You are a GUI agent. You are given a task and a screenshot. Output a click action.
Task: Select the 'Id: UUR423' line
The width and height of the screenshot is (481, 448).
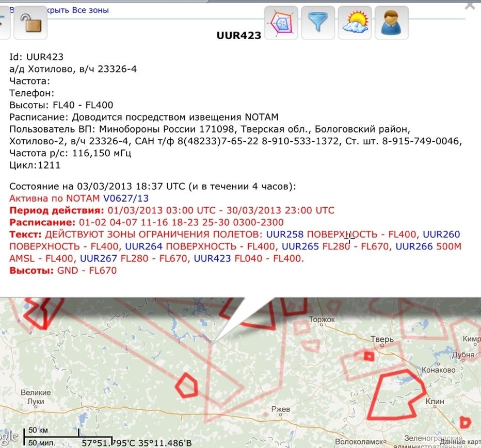click(36, 57)
